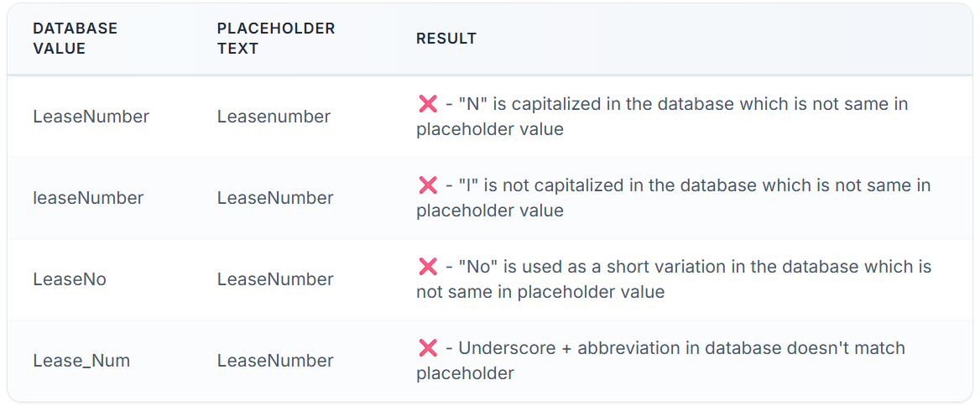Screen dimensions: 980x406
Task: Click LeaseNumber placeholder in the Lease_Num row
Action: coord(275,361)
